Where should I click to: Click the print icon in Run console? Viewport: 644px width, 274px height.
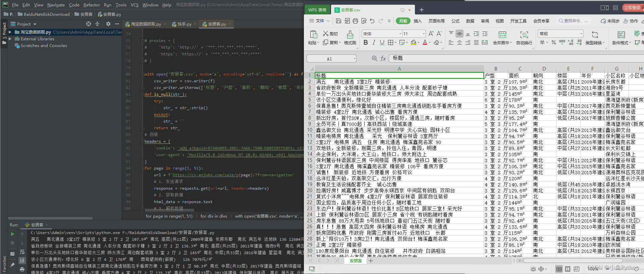click(x=22, y=269)
